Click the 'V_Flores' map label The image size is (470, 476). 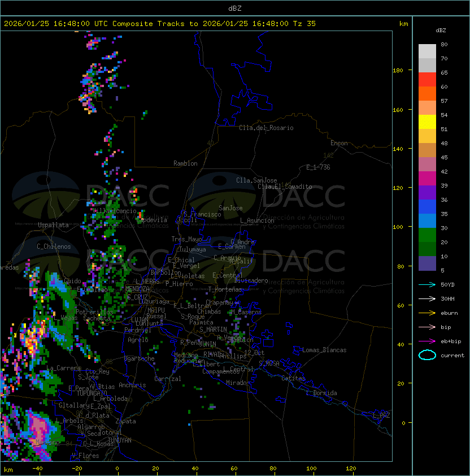tap(85, 456)
